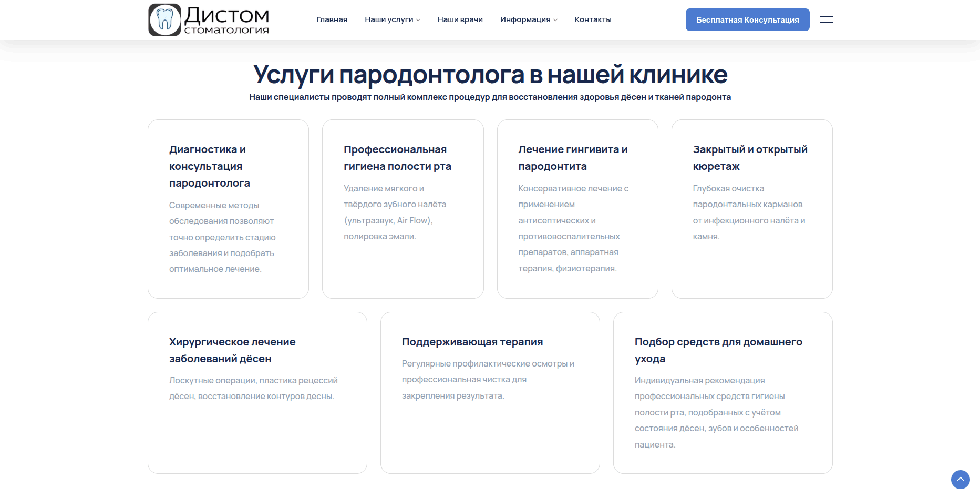The height and width of the screenshot is (498, 980).
Task: Open the Наши врачи page
Action: coord(460,19)
